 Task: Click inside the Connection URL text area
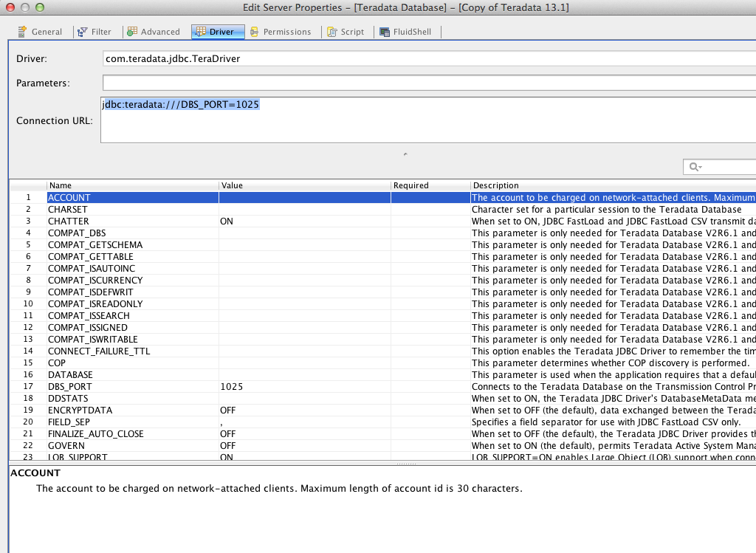(428, 120)
